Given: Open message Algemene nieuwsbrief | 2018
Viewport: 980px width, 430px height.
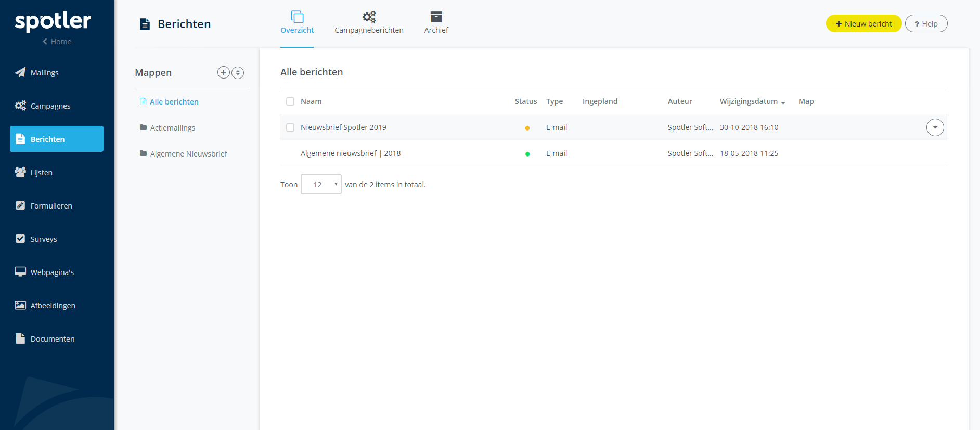Looking at the screenshot, I should pyautogui.click(x=351, y=153).
